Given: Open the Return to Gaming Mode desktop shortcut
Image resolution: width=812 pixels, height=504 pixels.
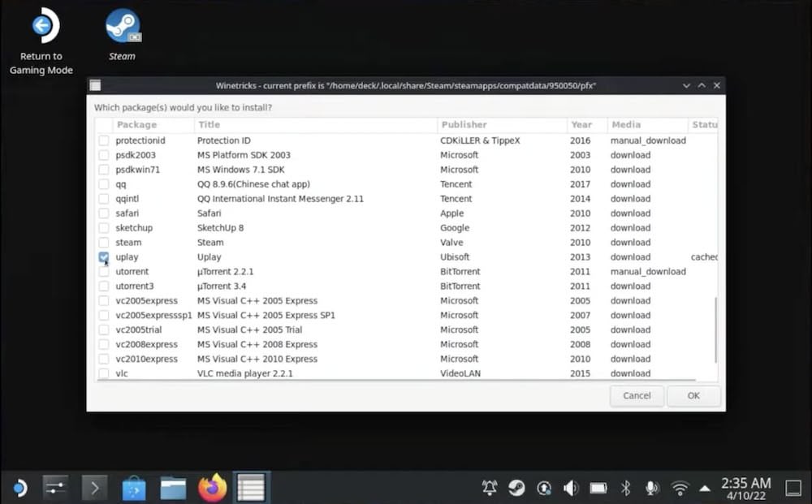Looking at the screenshot, I should click(41, 41).
